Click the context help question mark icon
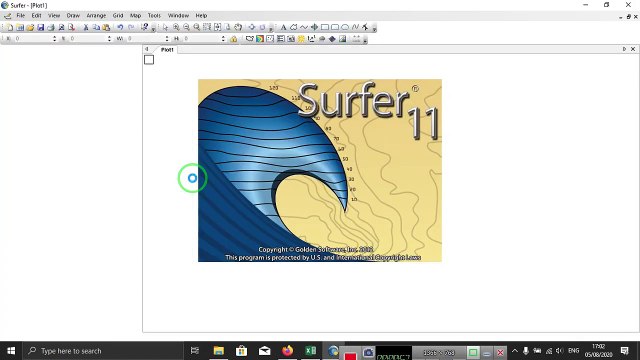The height and width of the screenshot is (360, 640). [x=144, y=27]
